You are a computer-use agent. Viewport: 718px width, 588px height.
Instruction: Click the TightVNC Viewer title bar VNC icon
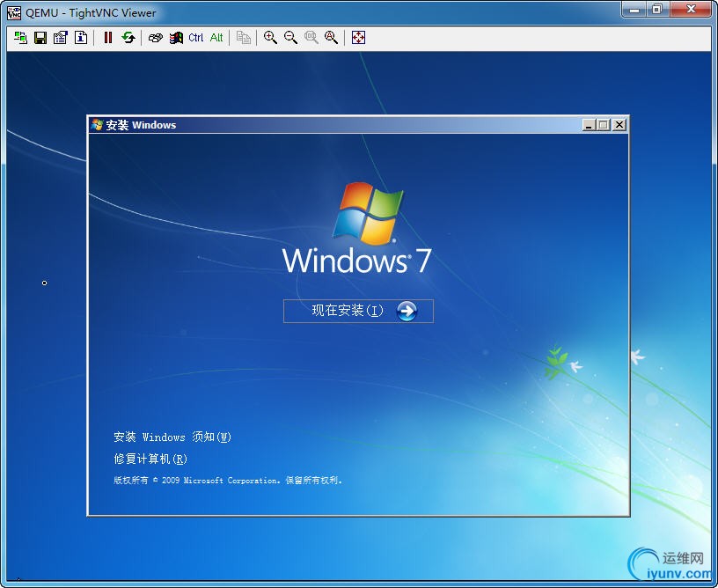[x=14, y=13]
